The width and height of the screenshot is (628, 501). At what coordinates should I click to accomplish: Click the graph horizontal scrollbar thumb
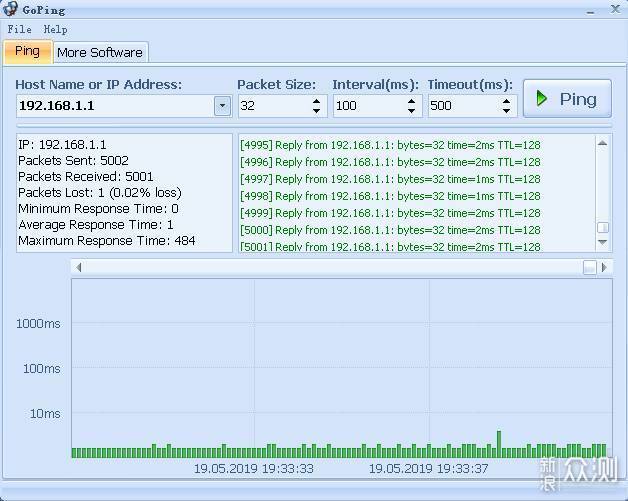pyautogui.click(x=590, y=267)
